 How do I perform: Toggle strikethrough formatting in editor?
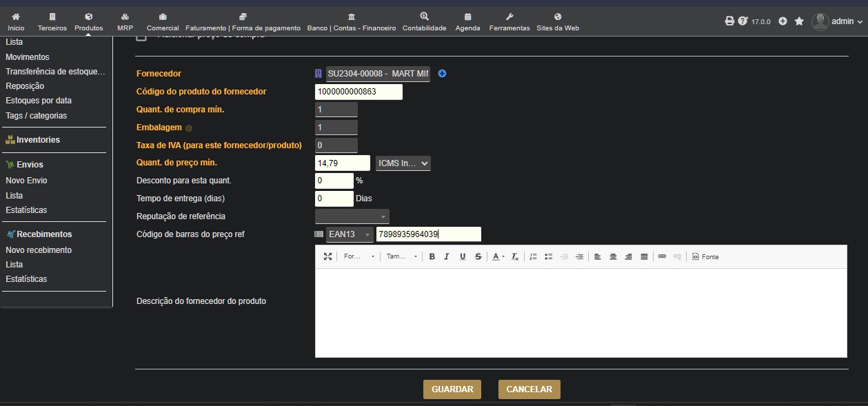tap(478, 256)
